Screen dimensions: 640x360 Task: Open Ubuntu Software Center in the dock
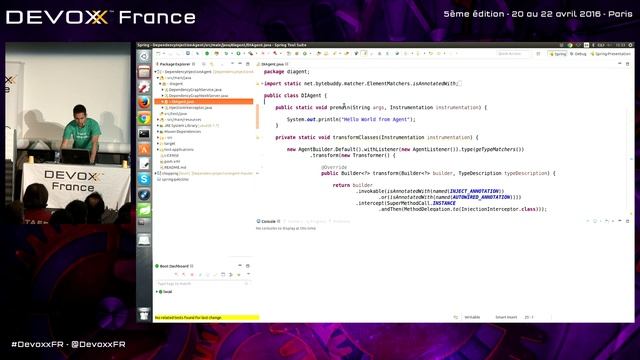144,149
